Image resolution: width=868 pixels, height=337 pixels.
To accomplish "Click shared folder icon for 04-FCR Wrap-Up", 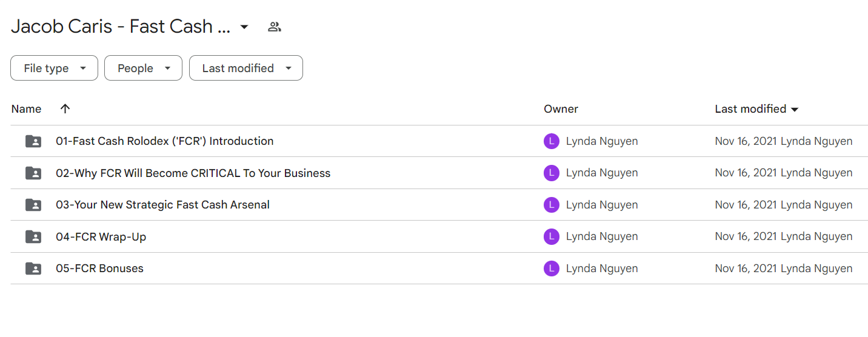I will point(33,237).
